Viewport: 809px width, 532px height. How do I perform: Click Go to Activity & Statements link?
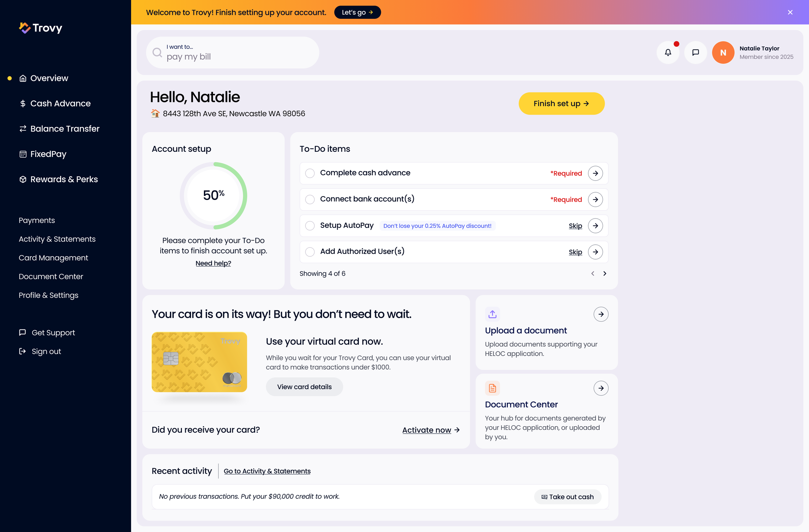point(267,471)
